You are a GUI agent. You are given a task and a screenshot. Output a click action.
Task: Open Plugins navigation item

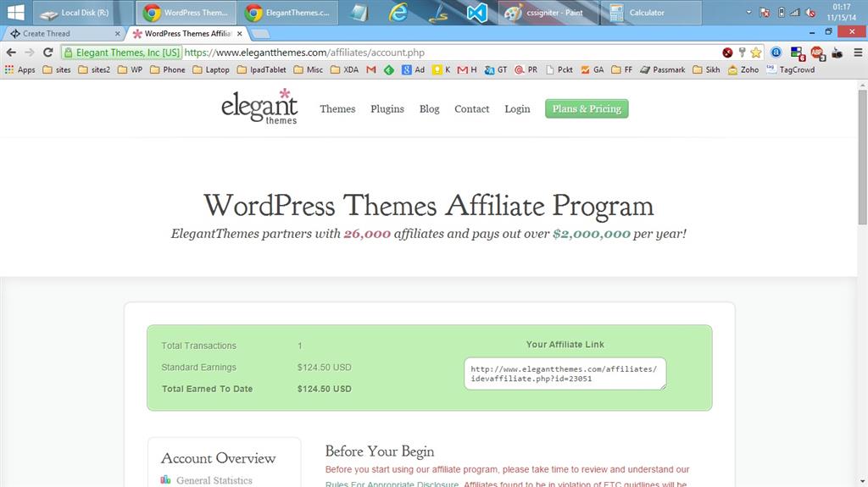click(387, 109)
